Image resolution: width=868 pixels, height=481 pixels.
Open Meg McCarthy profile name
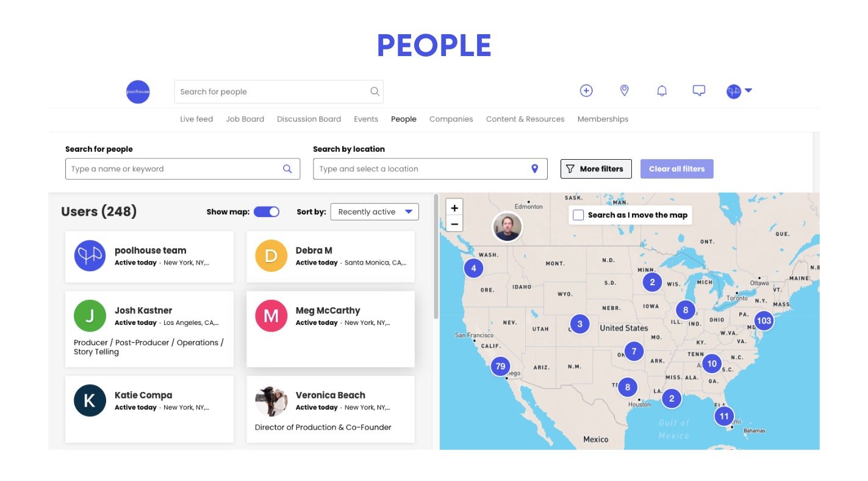pyautogui.click(x=328, y=310)
